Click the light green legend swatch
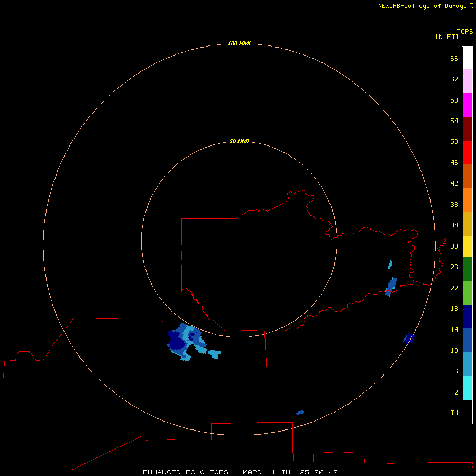The image size is (476, 476). point(467,293)
